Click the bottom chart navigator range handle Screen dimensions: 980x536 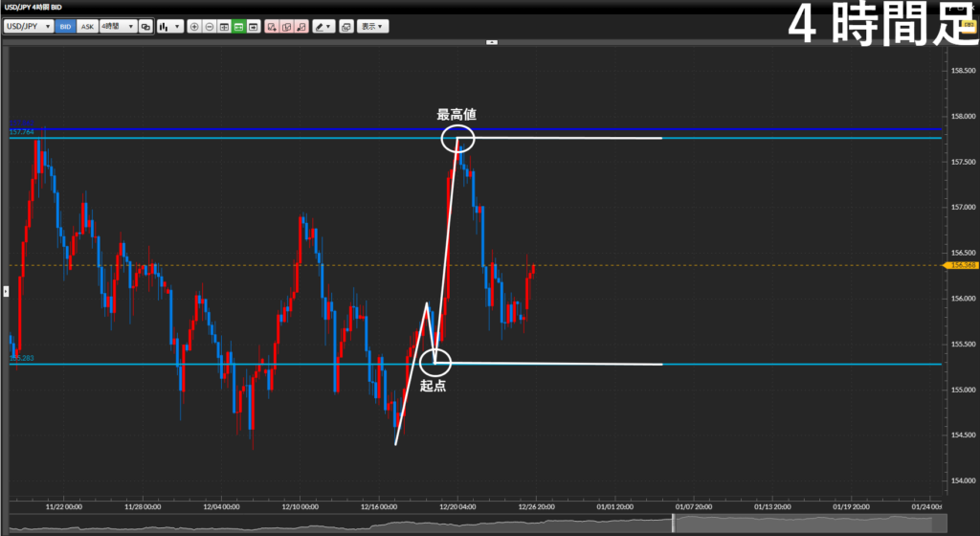pos(672,523)
